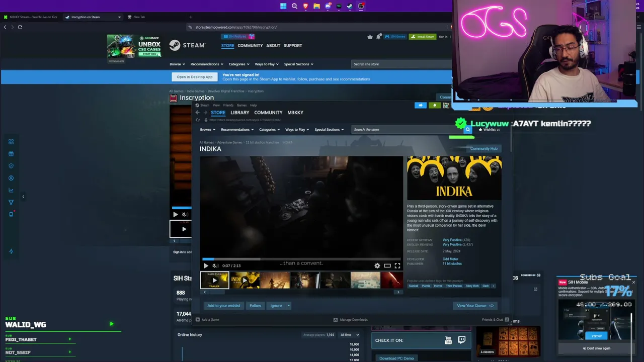Open the Games menu in Steam client
This screenshot has width=644, height=362.
point(242,105)
